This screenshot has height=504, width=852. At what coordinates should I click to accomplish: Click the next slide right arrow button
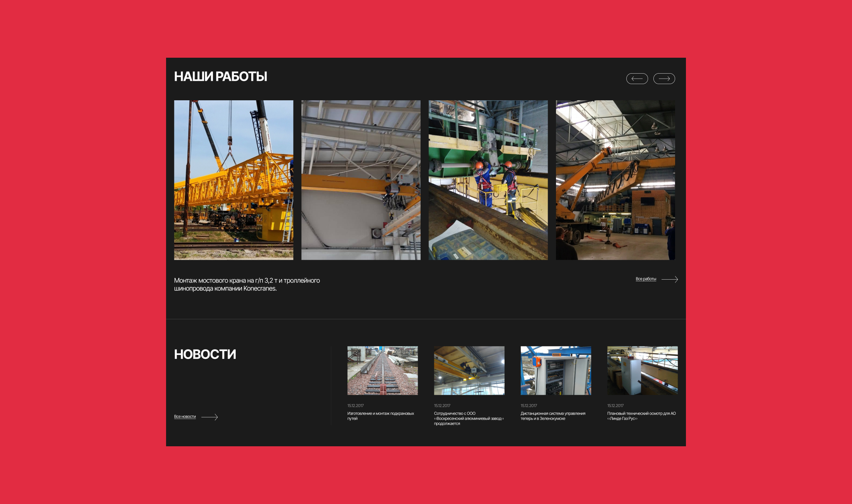pos(664,79)
